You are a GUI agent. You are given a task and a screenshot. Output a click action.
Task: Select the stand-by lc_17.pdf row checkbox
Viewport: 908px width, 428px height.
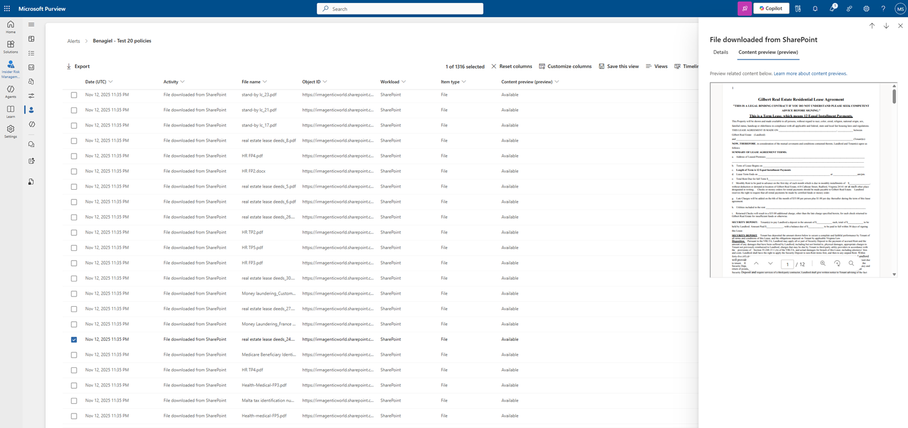74,125
